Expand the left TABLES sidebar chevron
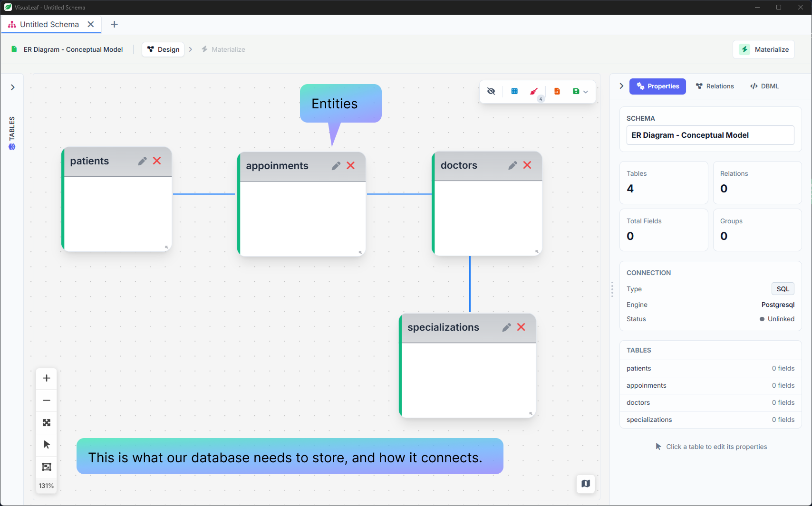812x506 pixels. click(x=13, y=87)
